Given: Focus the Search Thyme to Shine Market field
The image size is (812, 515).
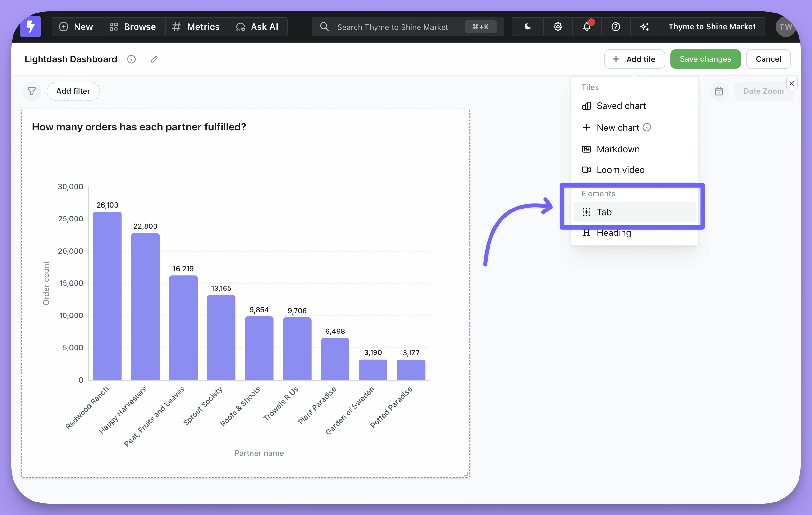Looking at the screenshot, I should 393,27.
